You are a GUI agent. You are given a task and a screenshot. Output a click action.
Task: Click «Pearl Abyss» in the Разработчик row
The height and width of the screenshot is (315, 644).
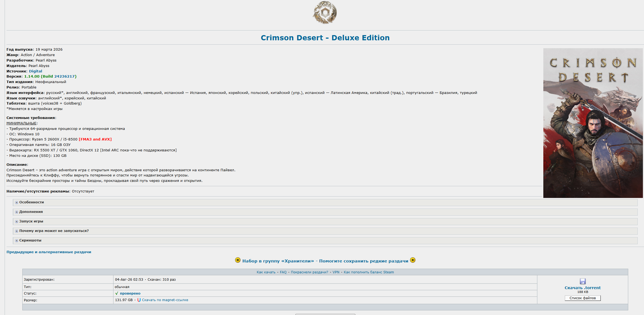[46, 60]
